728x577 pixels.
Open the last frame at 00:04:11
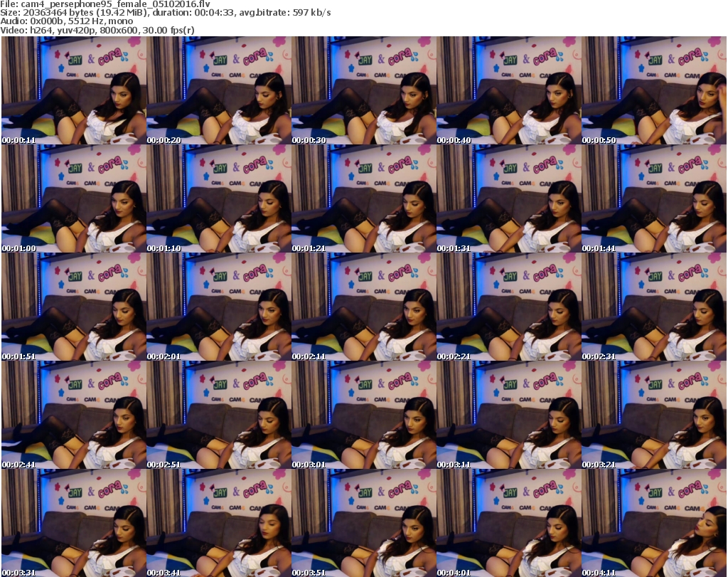point(653,524)
